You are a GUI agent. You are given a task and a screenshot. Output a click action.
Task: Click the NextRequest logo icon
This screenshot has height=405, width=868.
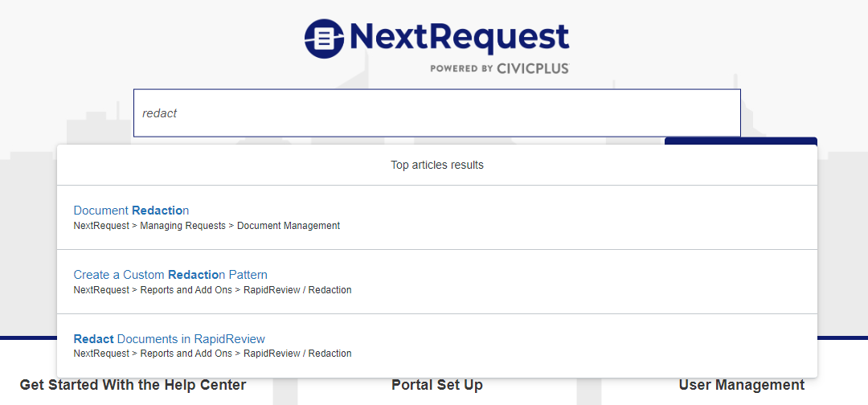(x=325, y=39)
